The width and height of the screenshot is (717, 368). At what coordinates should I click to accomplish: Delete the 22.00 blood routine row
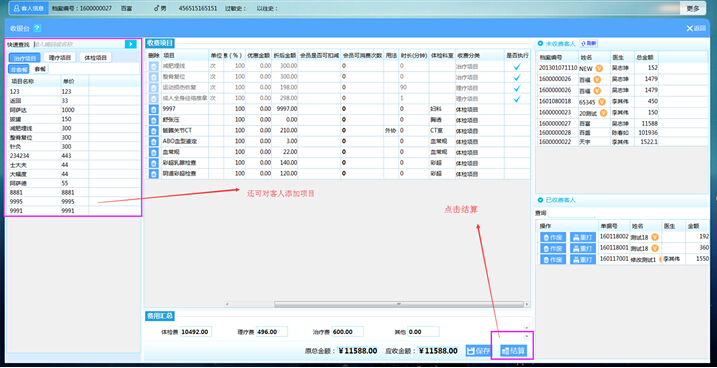[x=154, y=152]
